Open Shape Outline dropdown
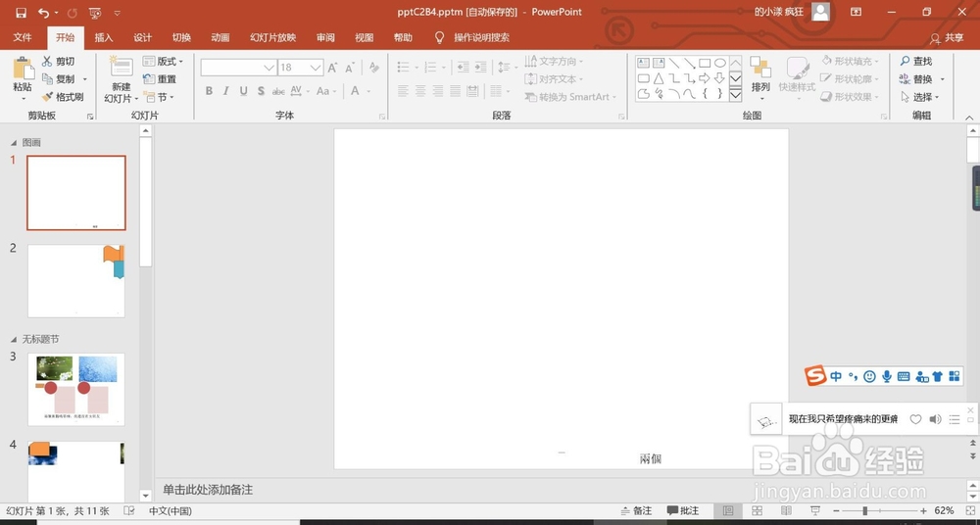This screenshot has width=980, height=525. click(x=850, y=78)
